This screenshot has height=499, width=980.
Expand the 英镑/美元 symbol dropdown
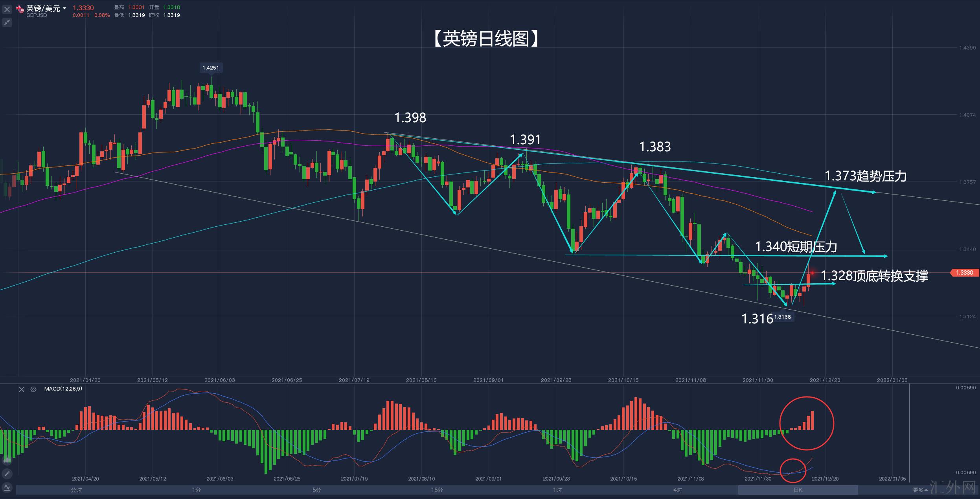point(64,8)
